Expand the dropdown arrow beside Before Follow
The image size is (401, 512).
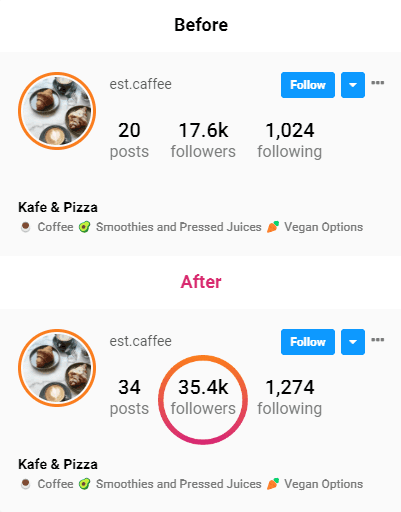pyautogui.click(x=353, y=85)
